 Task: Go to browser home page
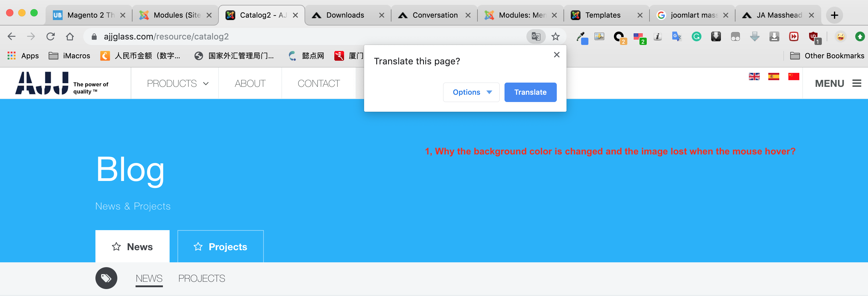pos(70,36)
